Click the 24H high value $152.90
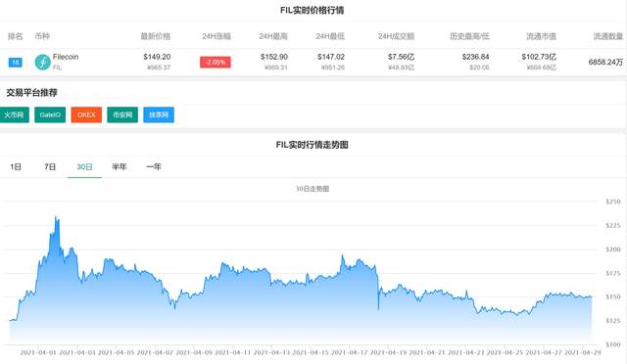The image size is (627, 364). click(274, 57)
